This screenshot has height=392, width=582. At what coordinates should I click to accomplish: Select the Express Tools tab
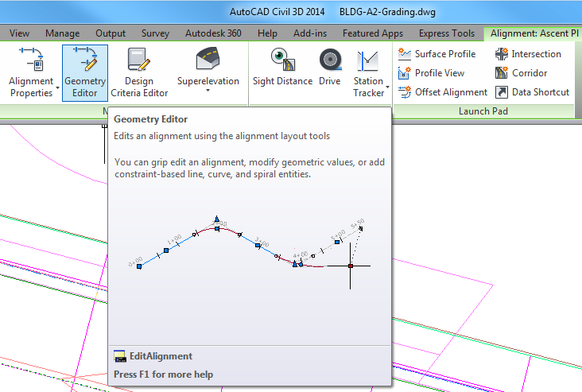coord(447,33)
